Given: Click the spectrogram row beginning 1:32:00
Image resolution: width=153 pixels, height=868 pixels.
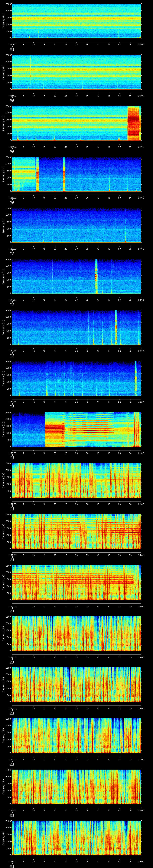Looking at the screenshot, I should (x=76, y=531).
